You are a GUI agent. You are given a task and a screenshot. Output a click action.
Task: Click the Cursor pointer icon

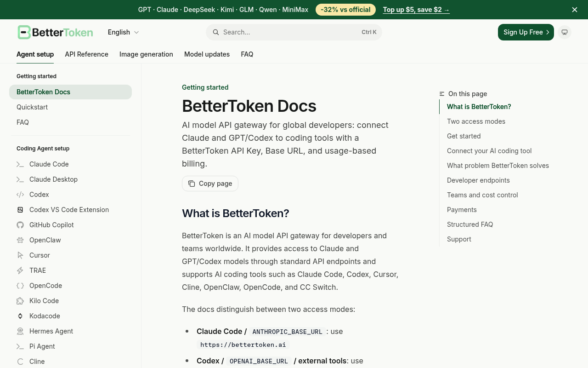(20, 255)
